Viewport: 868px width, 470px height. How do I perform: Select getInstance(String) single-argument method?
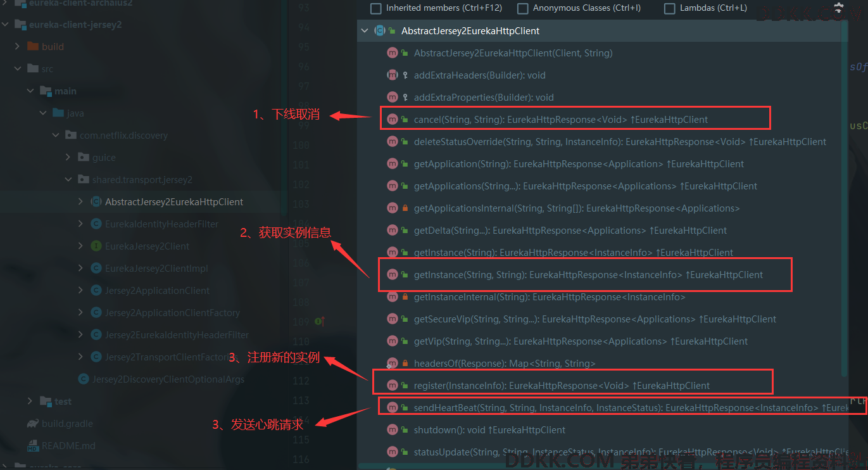[x=574, y=253]
